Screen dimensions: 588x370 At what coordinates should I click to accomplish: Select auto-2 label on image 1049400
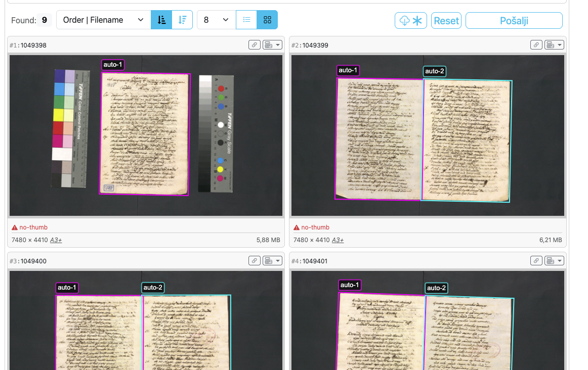[153, 288]
